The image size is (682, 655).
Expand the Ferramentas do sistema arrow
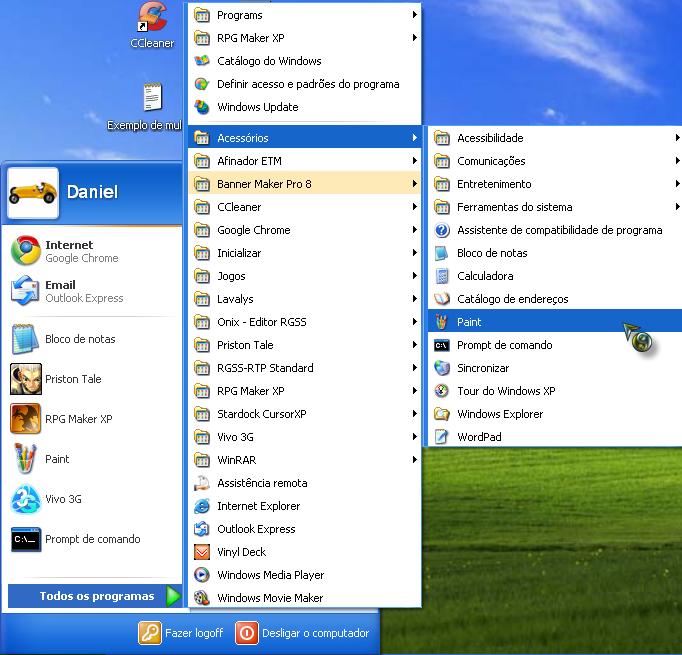point(678,207)
